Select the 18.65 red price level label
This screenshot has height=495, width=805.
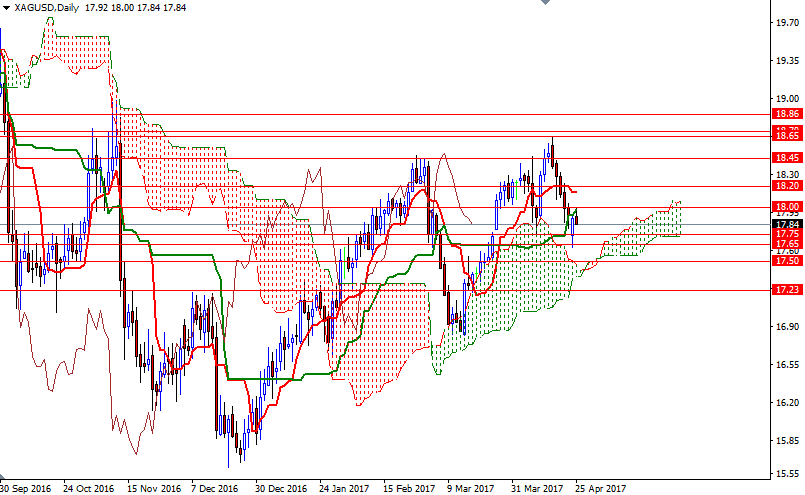[x=787, y=136]
